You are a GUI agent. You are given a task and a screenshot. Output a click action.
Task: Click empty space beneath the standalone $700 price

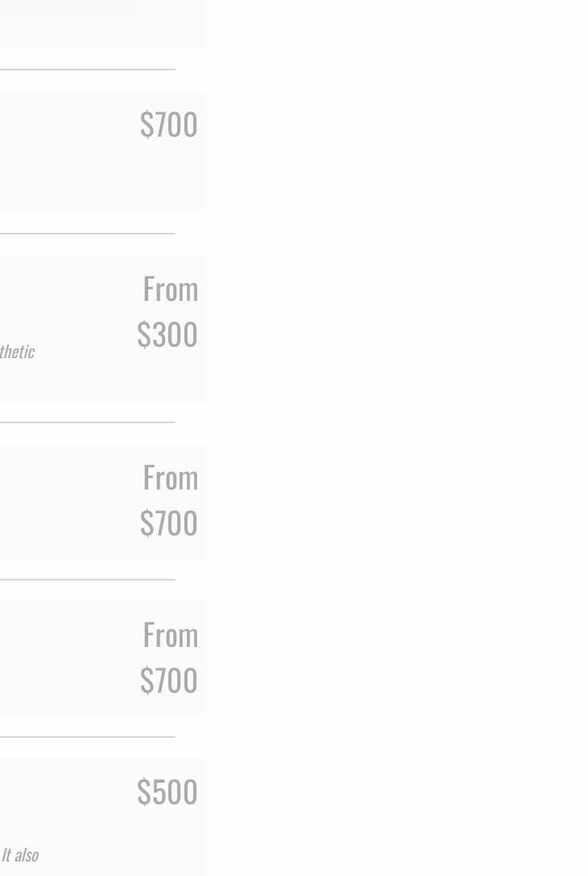coord(153,183)
